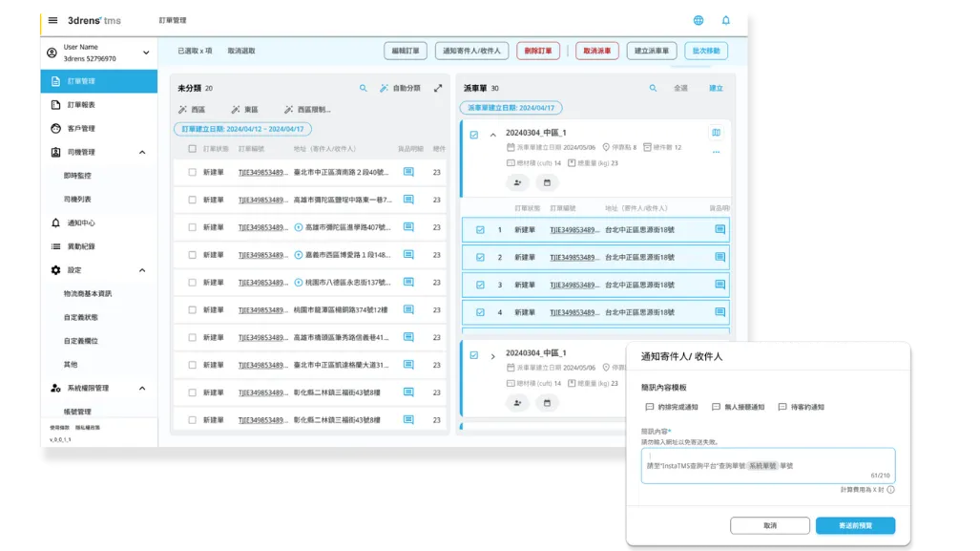
Task: Apply 東區 auto-sort rule
Action: click(x=244, y=110)
